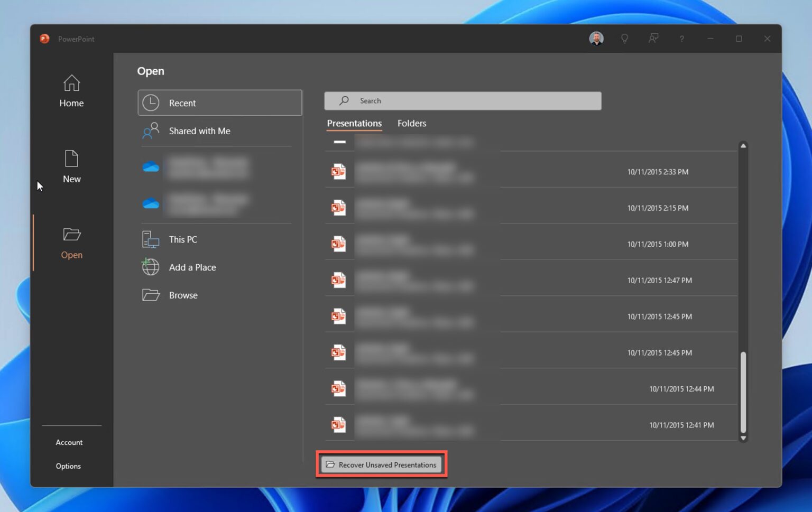Click inside the Search field
Viewport: 812px width, 512px height.
(463, 100)
